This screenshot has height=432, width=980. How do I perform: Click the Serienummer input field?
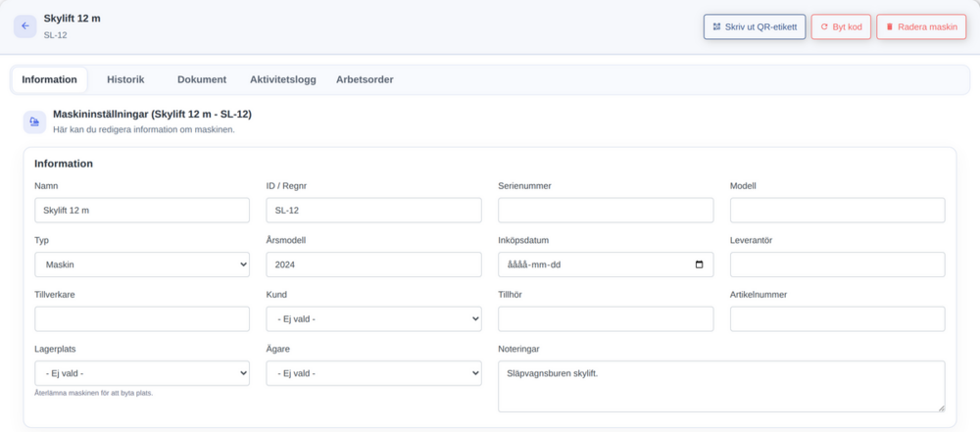606,210
